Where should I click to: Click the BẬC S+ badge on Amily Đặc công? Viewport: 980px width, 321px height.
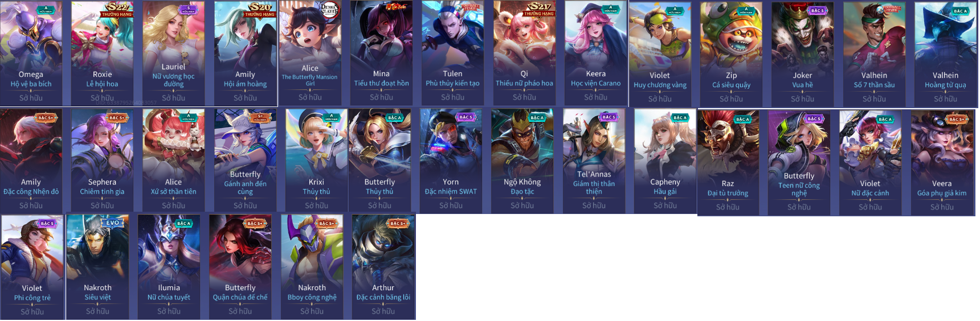(x=46, y=118)
